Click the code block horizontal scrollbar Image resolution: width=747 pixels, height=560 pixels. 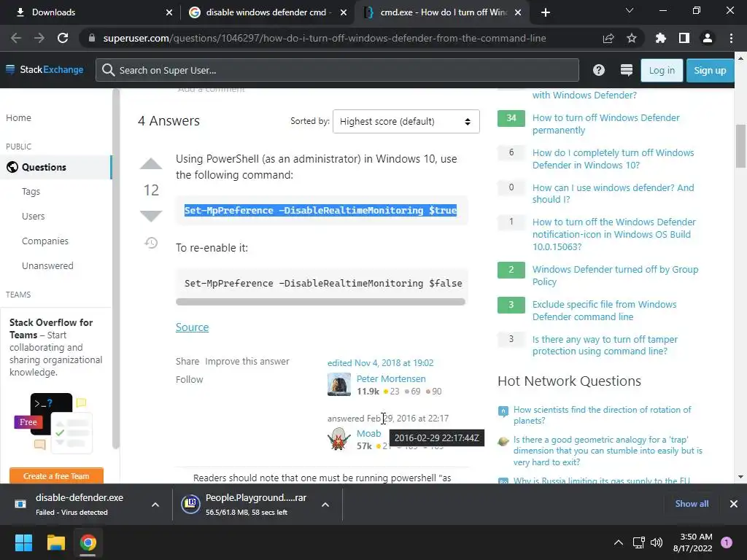(320, 301)
